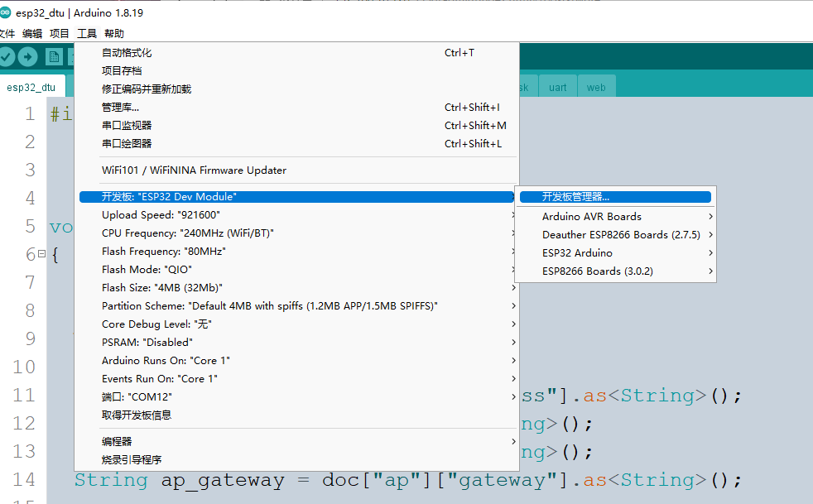Expand Arduino AVR Boards submenu
The image size is (813, 504).
click(615, 217)
